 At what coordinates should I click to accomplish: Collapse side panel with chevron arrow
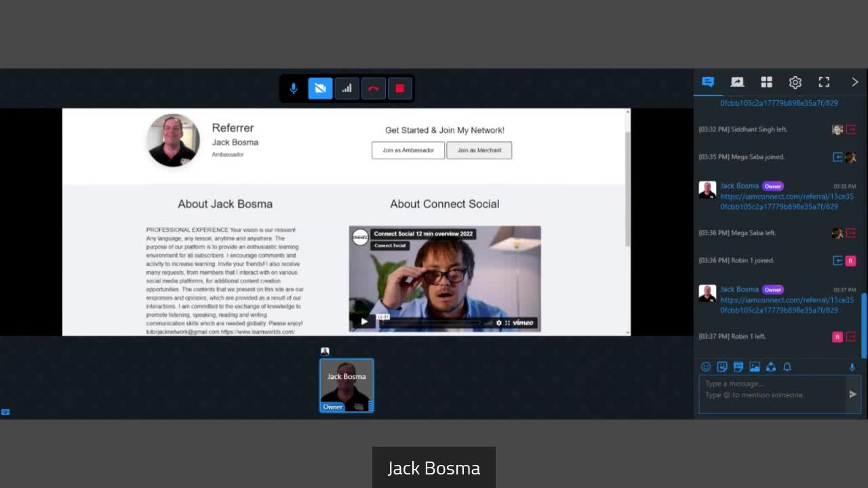pyautogui.click(x=854, y=82)
